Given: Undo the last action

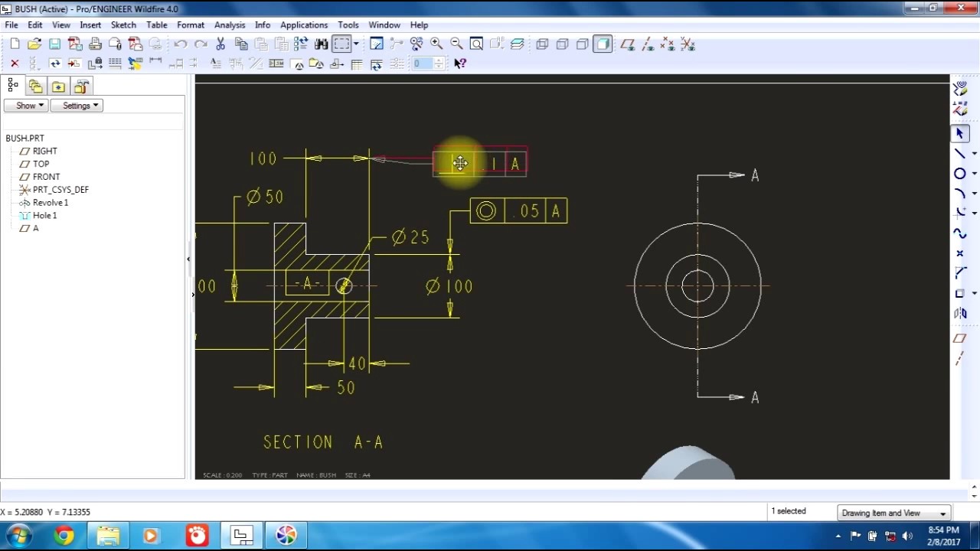Looking at the screenshot, I should (x=181, y=44).
